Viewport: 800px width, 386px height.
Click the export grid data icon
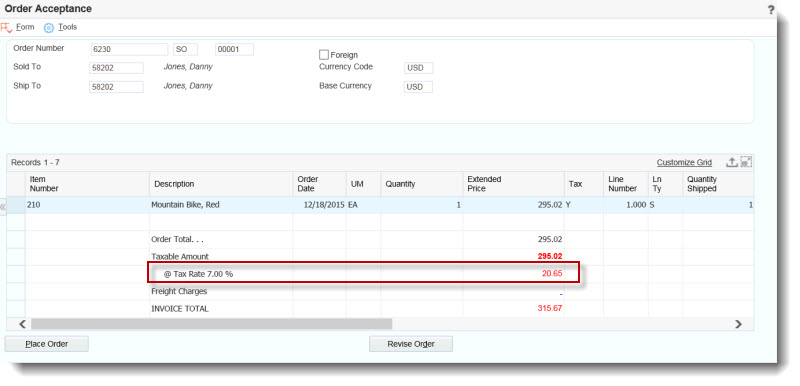(x=732, y=162)
